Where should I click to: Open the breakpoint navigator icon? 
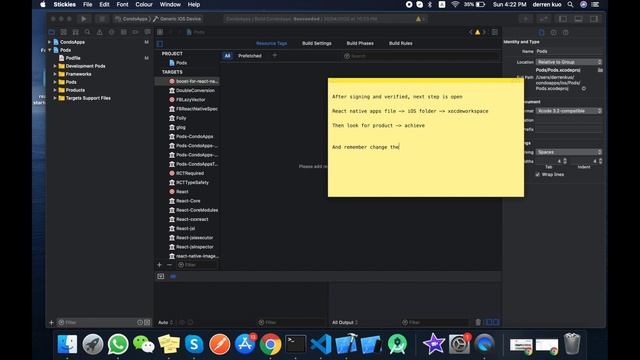[x=136, y=32]
